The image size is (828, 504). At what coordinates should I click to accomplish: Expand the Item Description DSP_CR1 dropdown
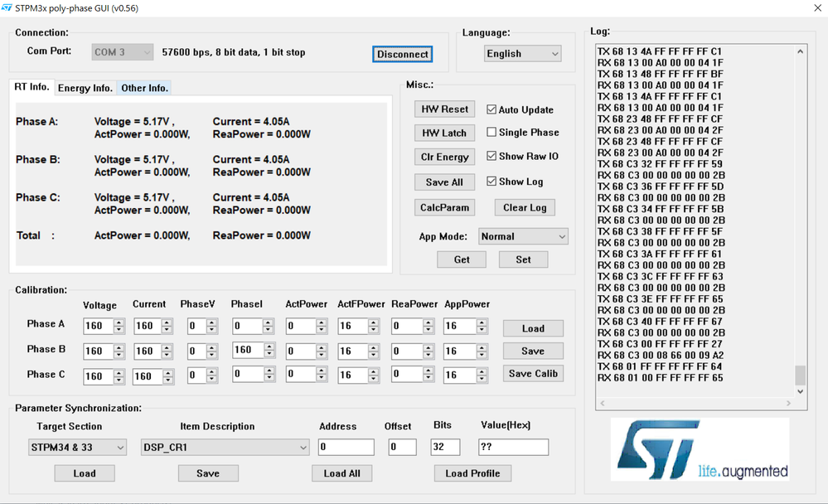pyautogui.click(x=225, y=448)
